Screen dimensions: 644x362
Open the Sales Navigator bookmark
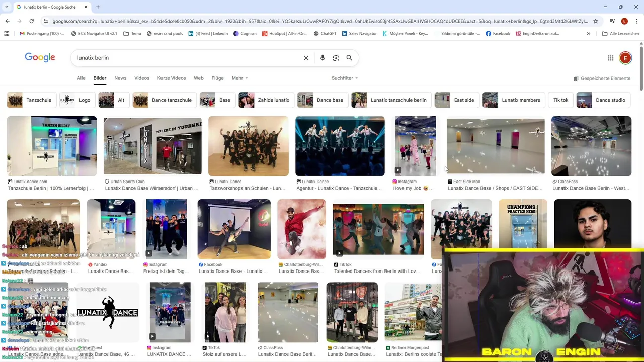click(x=359, y=34)
